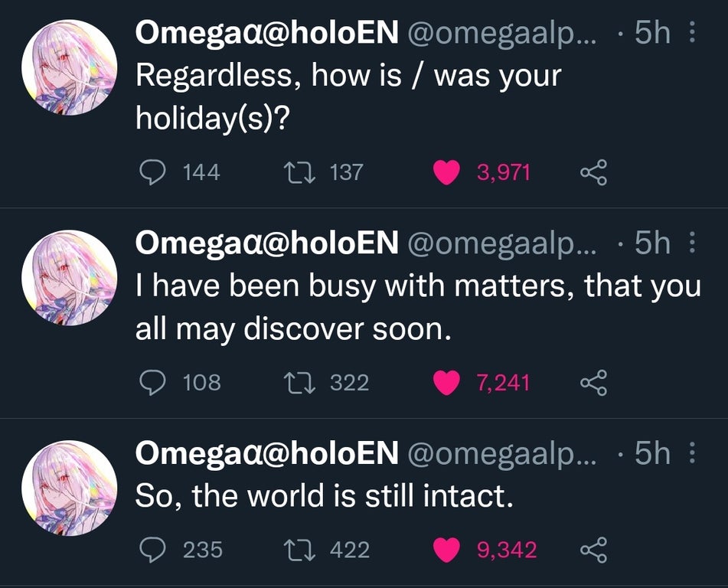The image size is (728, 588).
Task: Open @omegaalp handle in the third tweet
Action: click(x=502, y=454)
